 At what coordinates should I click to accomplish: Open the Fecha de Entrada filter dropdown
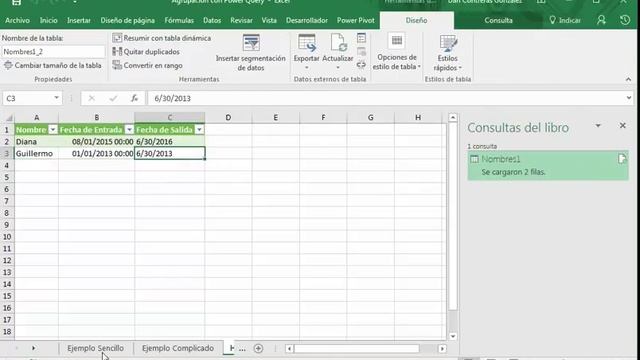pyautogui.click(x=129, y=130)
